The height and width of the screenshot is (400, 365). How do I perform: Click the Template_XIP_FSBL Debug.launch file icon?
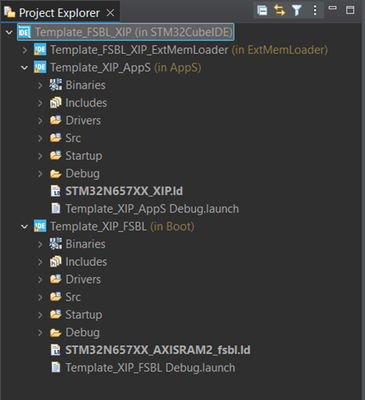coord(55,368)
